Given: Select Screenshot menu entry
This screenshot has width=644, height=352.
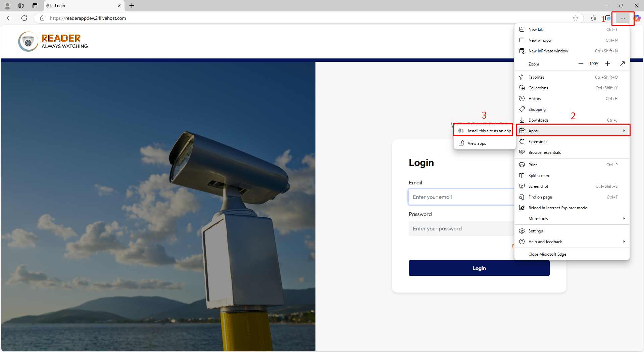Looking at the screenshot, I should coord(572,186).
